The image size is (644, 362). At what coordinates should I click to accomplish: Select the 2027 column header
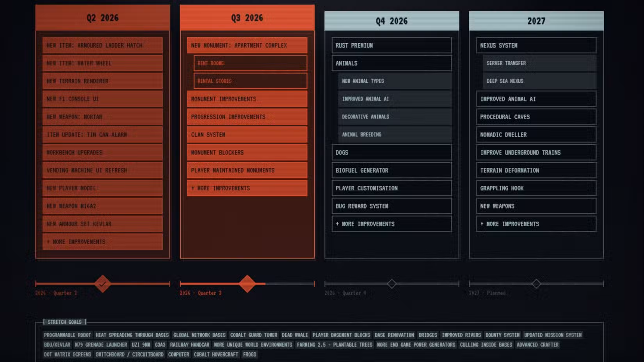(x=536, y=21)
